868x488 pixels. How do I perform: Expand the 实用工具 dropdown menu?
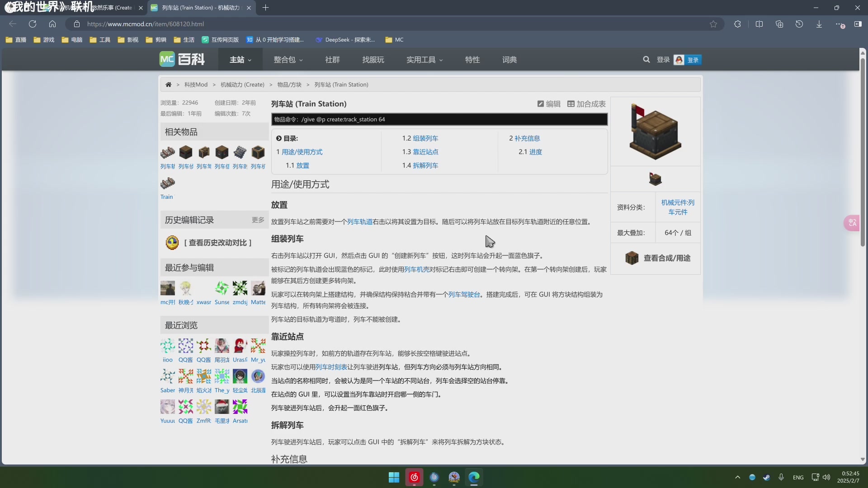click(425, 60)
